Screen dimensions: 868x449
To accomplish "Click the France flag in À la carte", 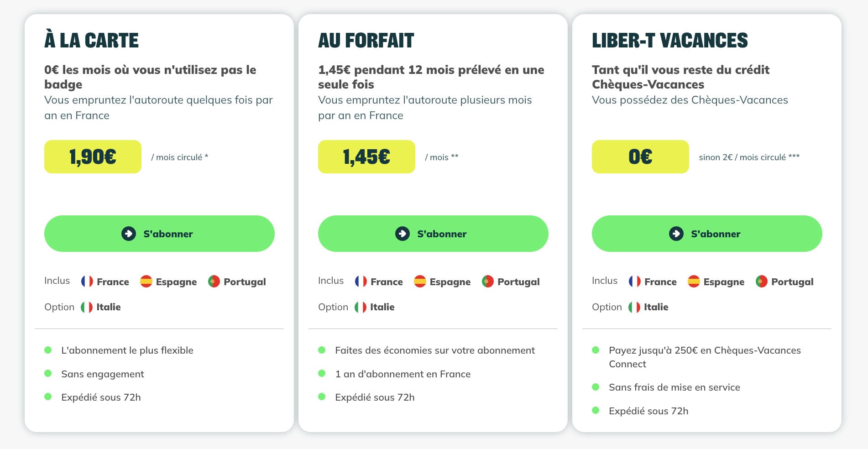I will click(87, 282).
